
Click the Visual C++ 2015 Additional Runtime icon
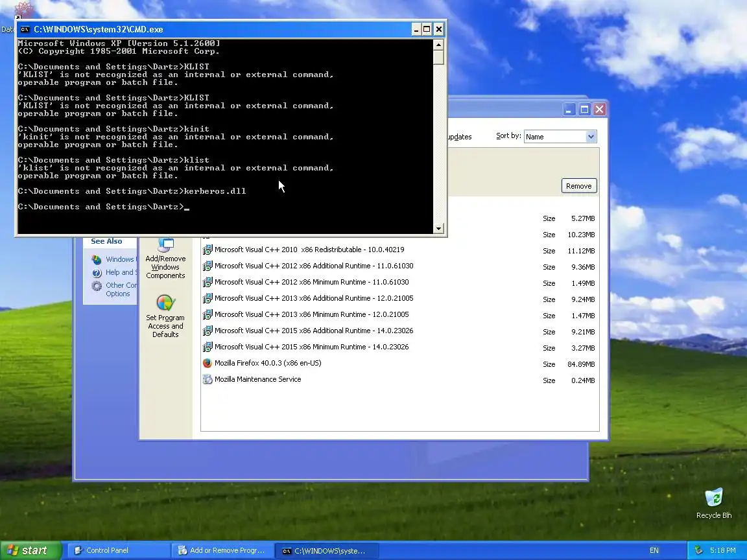[x=207, y=331]
